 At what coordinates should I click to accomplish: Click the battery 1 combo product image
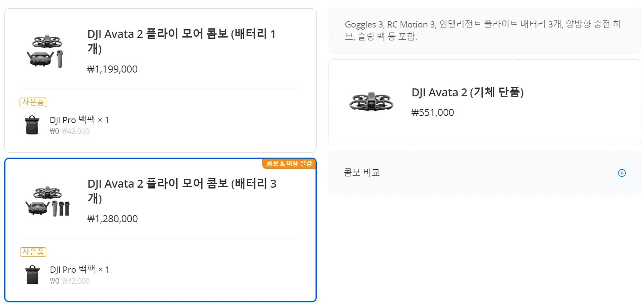[x=46, y=51]
